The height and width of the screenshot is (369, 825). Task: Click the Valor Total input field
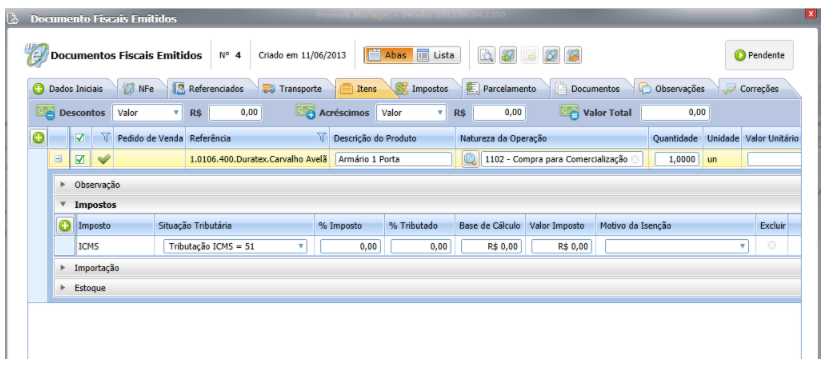675,113
